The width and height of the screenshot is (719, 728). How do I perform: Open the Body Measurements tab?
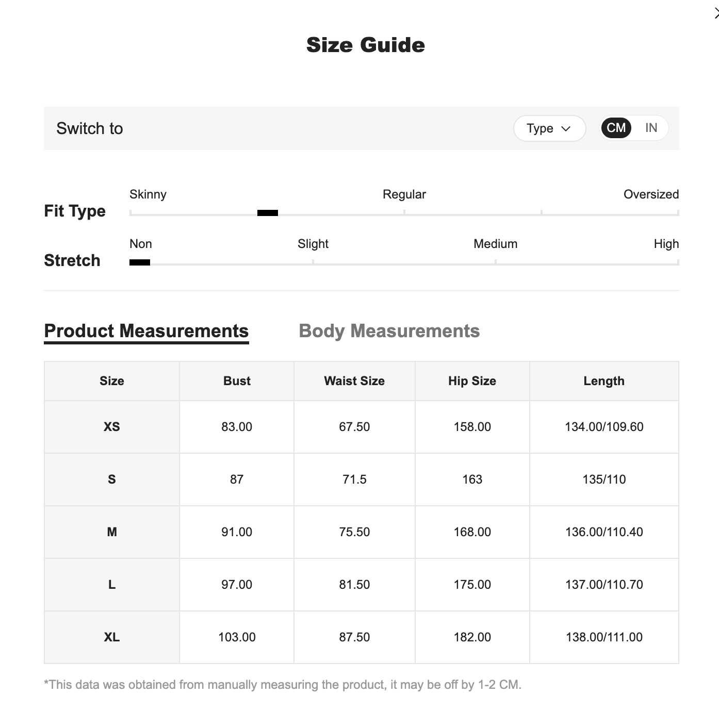[389, 331]
